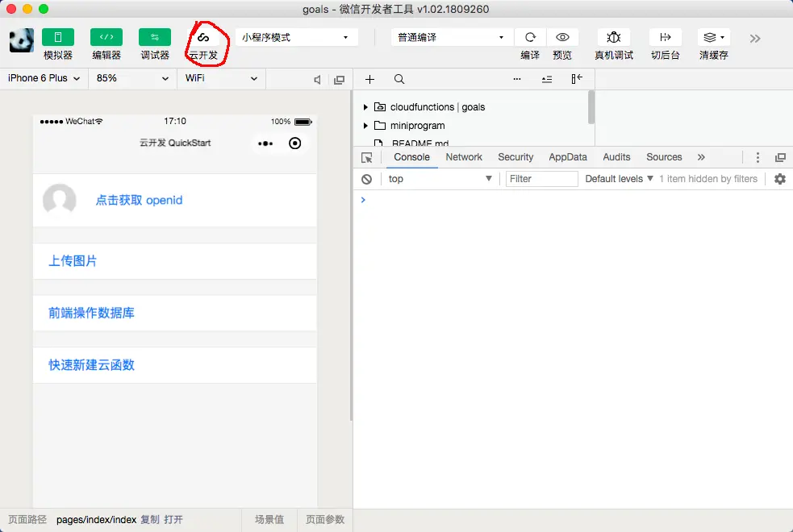Start real device debugging (真机调试)

click(613, 37)
